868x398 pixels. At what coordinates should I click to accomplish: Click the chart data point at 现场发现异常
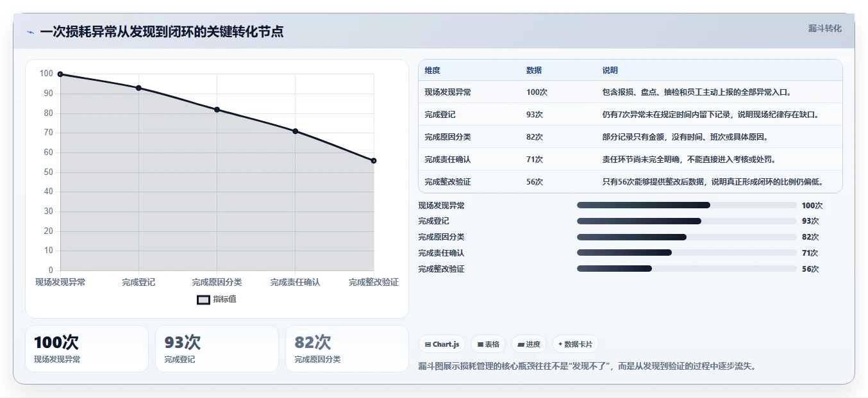point(60,74)
